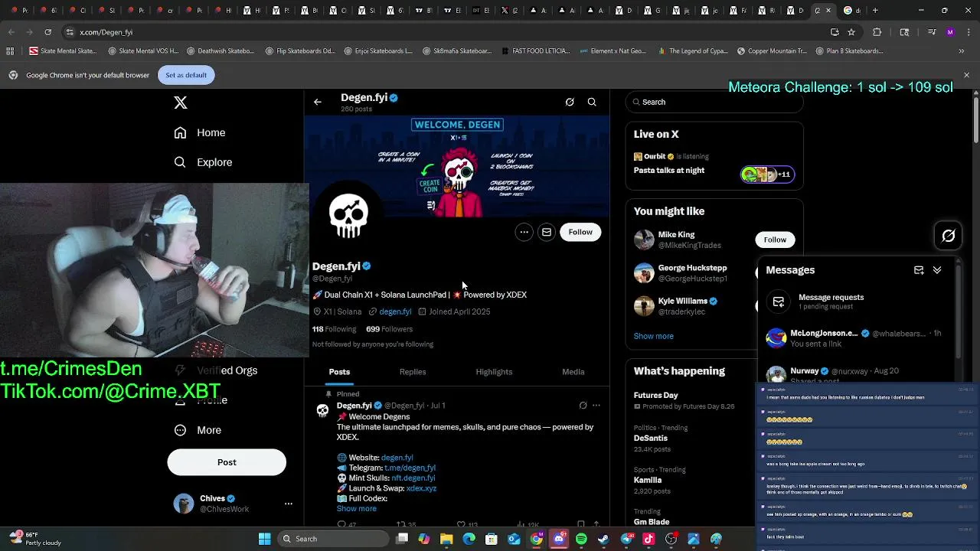Bookmark this page with the star icon

point(851,32)
